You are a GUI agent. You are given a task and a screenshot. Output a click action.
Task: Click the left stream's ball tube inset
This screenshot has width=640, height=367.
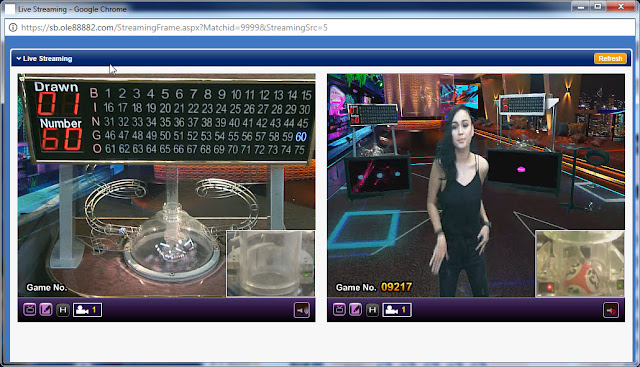271,264
